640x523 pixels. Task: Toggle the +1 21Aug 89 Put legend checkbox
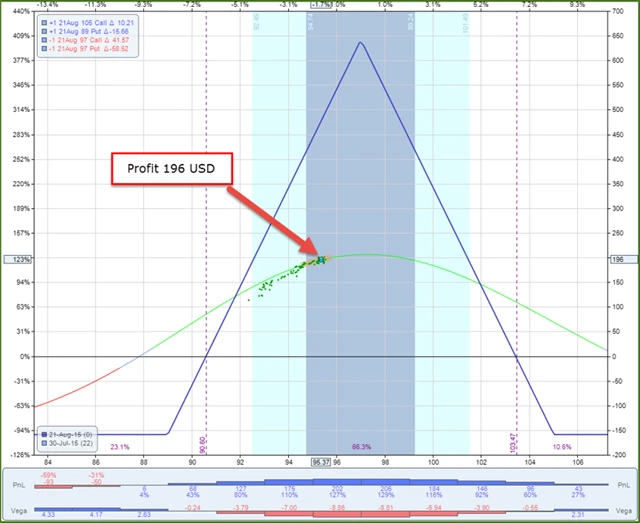click(44, 31)
